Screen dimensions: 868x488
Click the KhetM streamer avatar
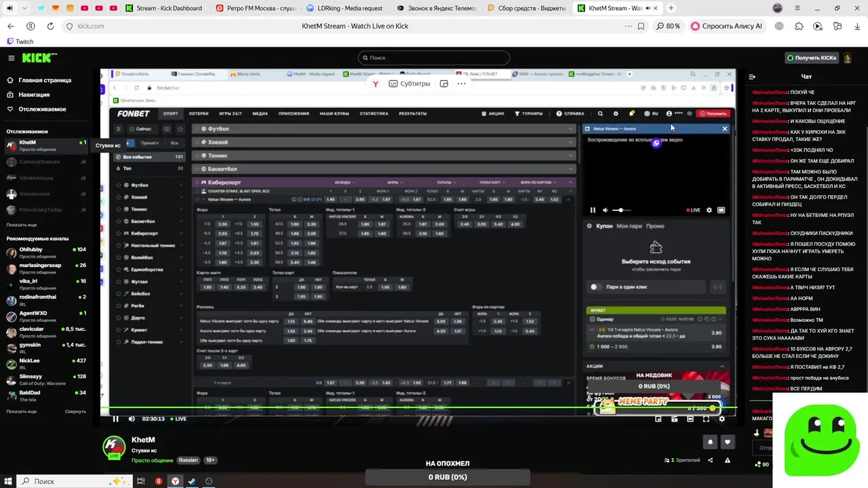114,447
